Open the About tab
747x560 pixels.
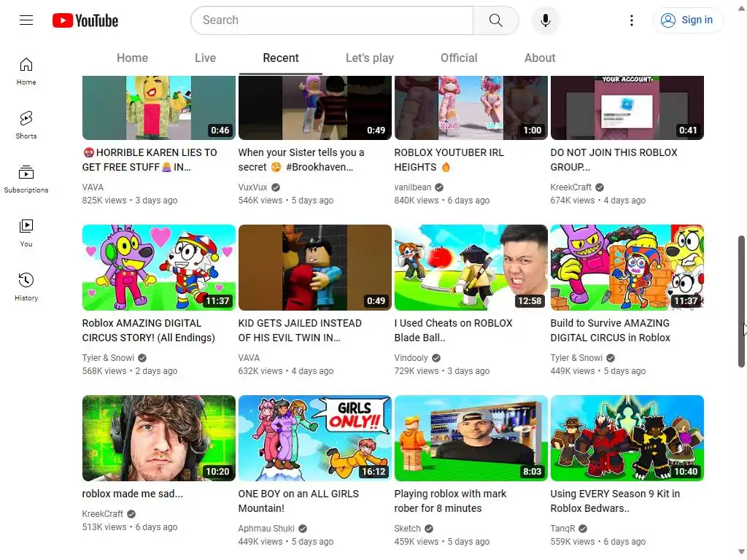click(x=540, y=58)
